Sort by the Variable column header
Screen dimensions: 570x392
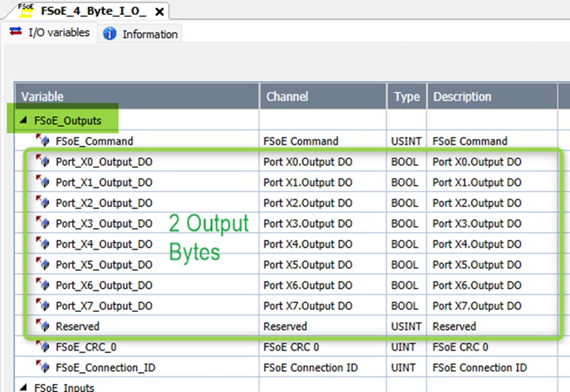[43, 96]
